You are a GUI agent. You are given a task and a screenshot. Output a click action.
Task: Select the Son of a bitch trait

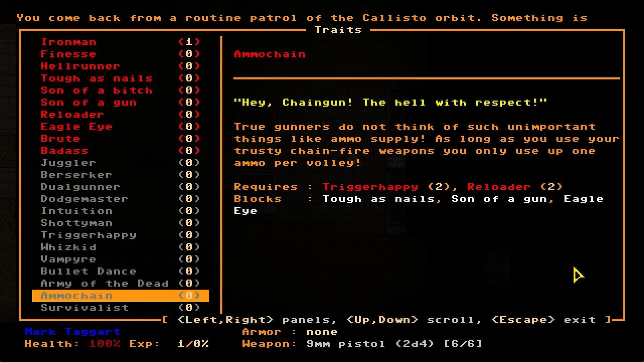tap(96, 90)
